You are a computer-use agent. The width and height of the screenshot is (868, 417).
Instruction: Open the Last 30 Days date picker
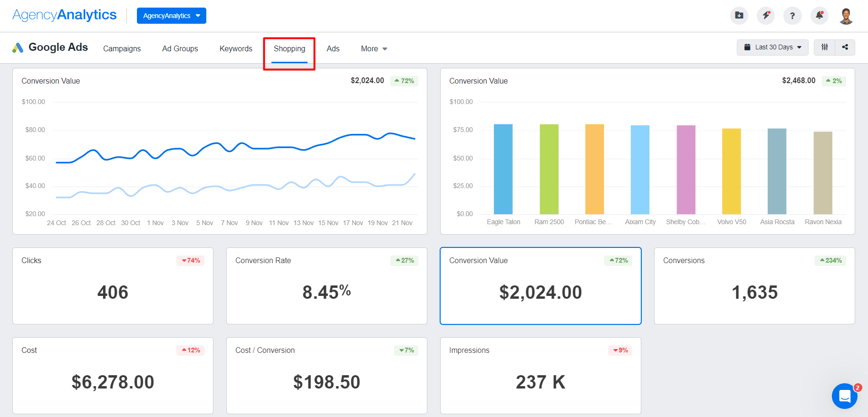(772, 47)
